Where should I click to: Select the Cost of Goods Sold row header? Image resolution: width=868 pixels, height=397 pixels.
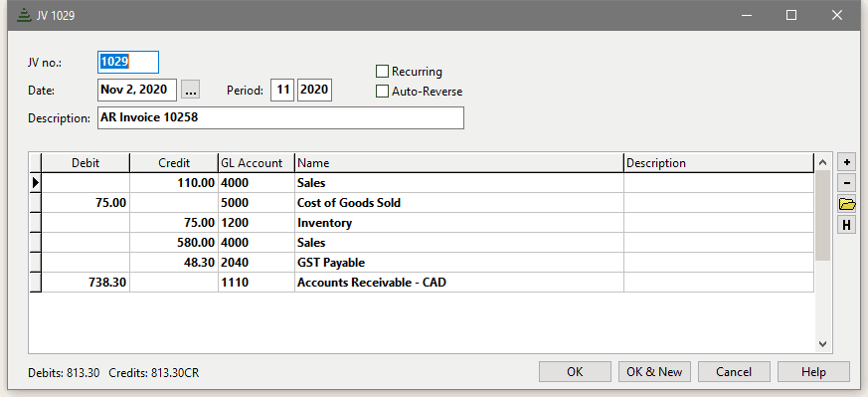[36, 203]
